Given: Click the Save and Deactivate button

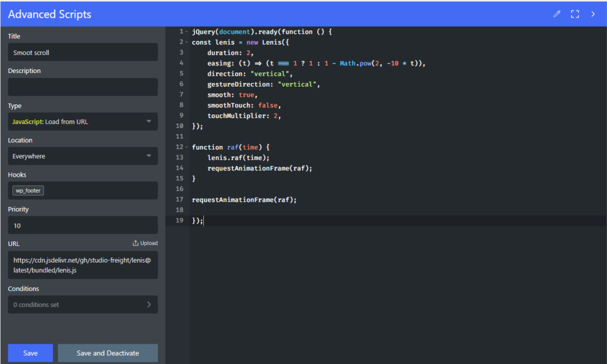Looking at the screenshot, I should [x=107, y=353].
